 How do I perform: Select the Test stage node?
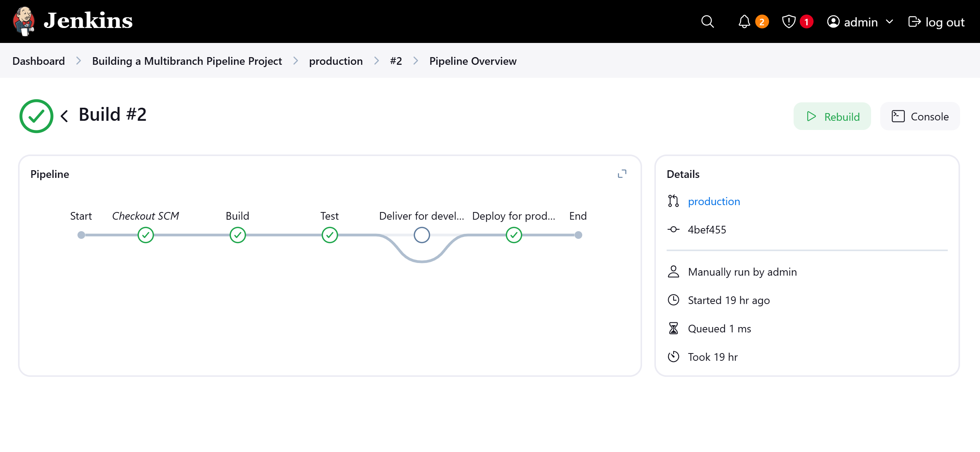tap(330, 235)
